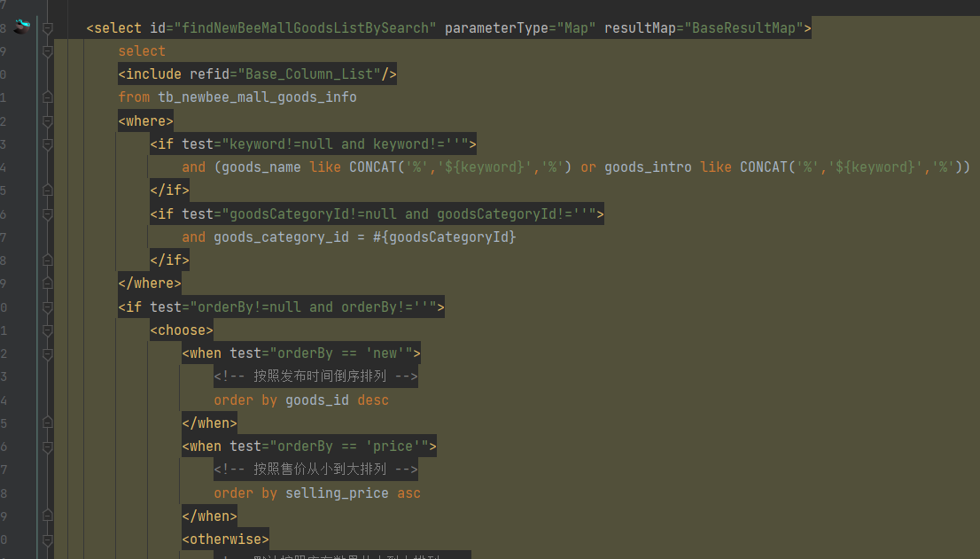Click the desc keyword

(373, 400)
